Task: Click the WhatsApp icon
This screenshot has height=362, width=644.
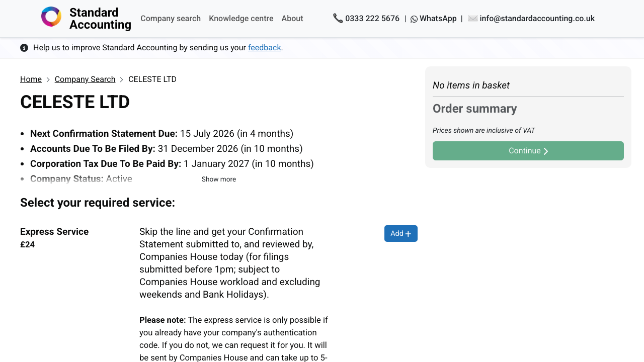Action: tap(414, 19)
